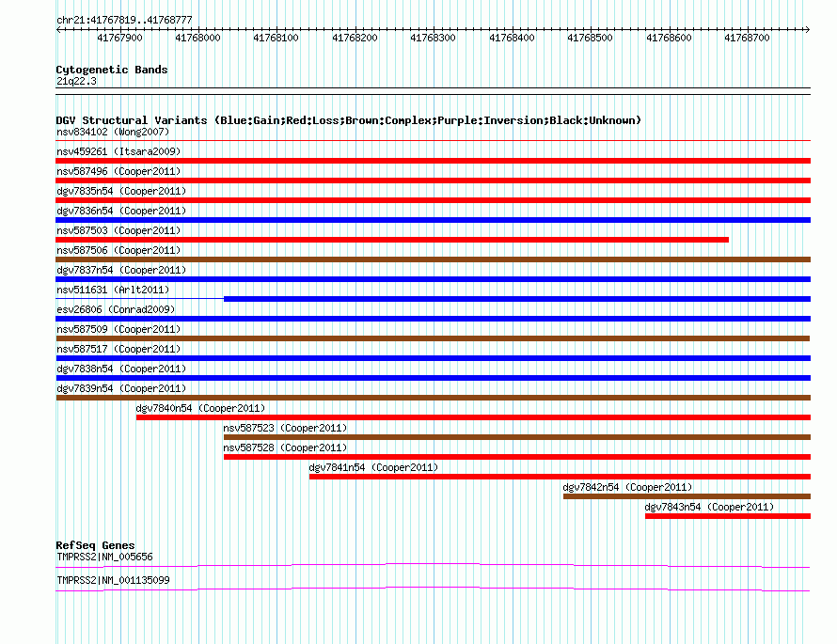The width and height of the screenshot is (837, 644).
Task: Click the thick blue bar of nsv511631
Action: (x=517, y=299)
